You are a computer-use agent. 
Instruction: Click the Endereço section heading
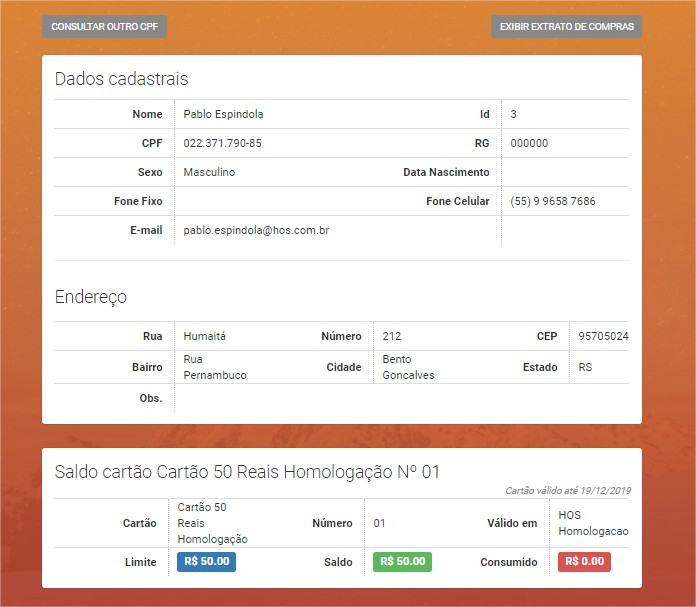(x=90, y=297)
